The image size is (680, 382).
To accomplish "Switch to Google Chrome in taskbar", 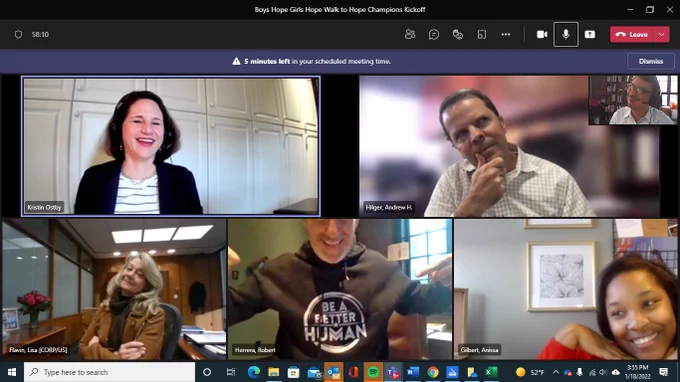I will click(432, 372).
